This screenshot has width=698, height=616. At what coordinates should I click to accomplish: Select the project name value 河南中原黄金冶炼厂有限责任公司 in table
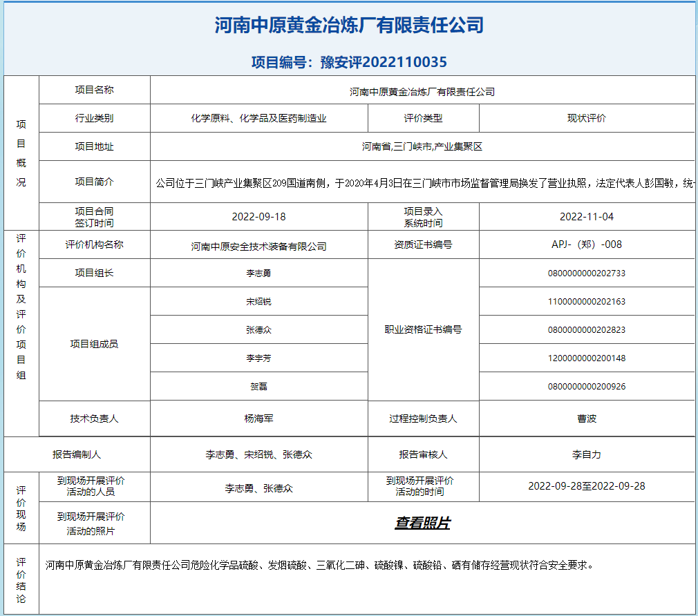pyautogui.click(x=422, y=92)
